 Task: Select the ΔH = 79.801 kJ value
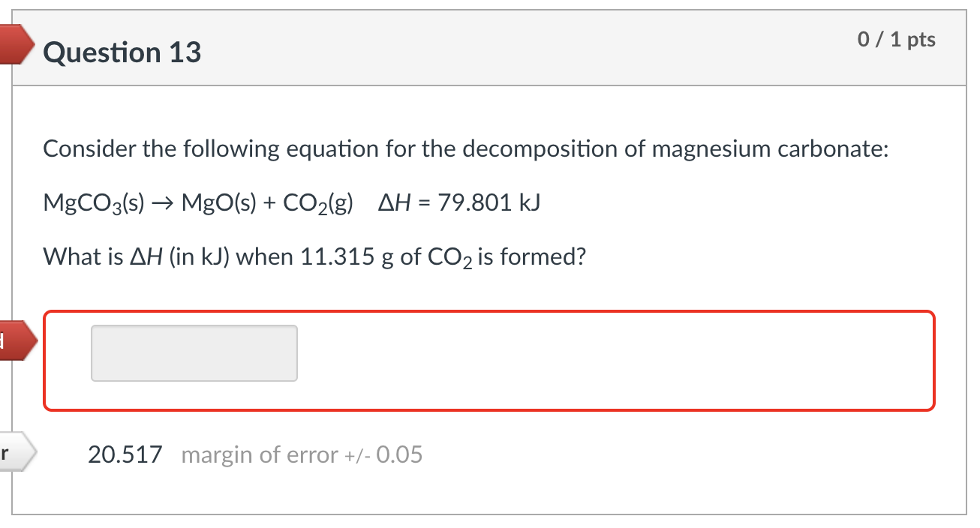[458, 202]
